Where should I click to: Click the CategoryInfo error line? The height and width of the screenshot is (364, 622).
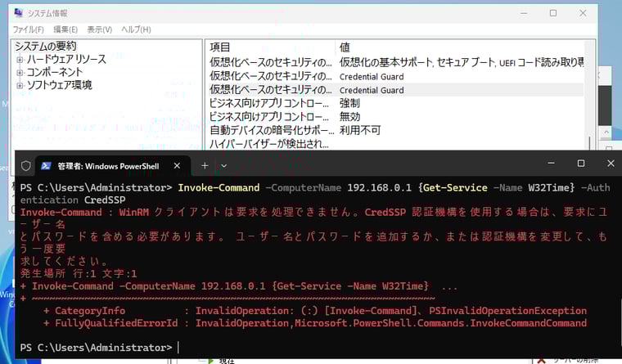tap(315, 311)
